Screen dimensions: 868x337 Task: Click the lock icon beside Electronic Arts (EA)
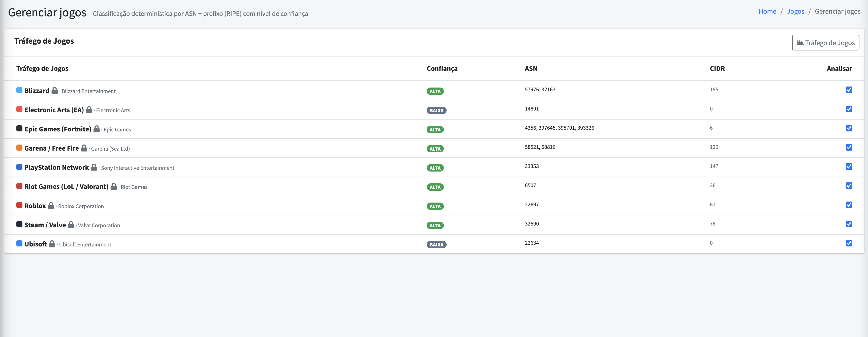pyautogui.click(x=89, y=110)
